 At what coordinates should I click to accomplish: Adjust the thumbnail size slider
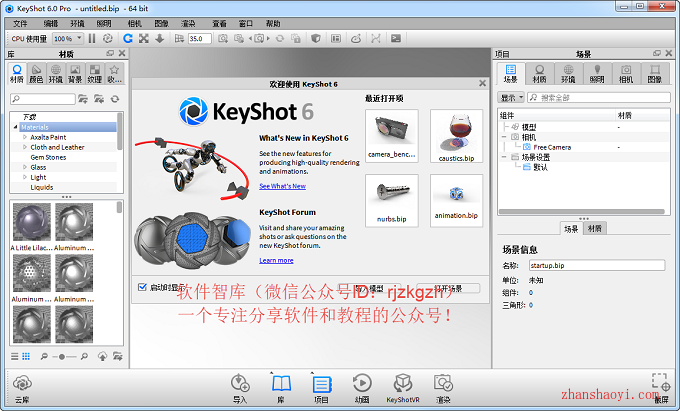point(62,357)
